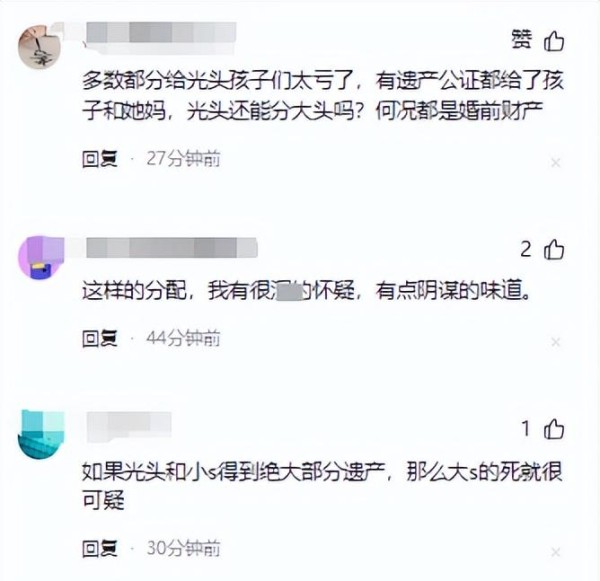Viewport: 600px width, 581px height.
Task: Dismiss the 30分钟前 comment using x icon
Action: click(x=556, y=552)
